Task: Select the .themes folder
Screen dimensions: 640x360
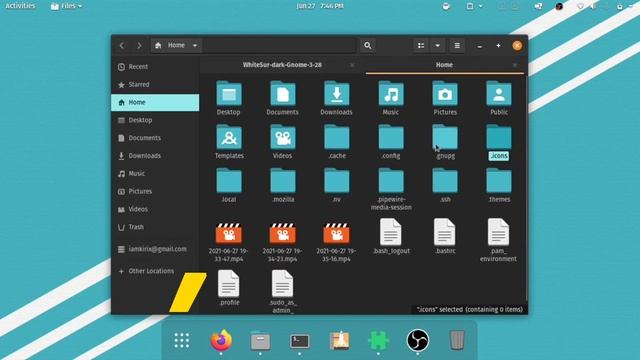Action: (499, 181)
